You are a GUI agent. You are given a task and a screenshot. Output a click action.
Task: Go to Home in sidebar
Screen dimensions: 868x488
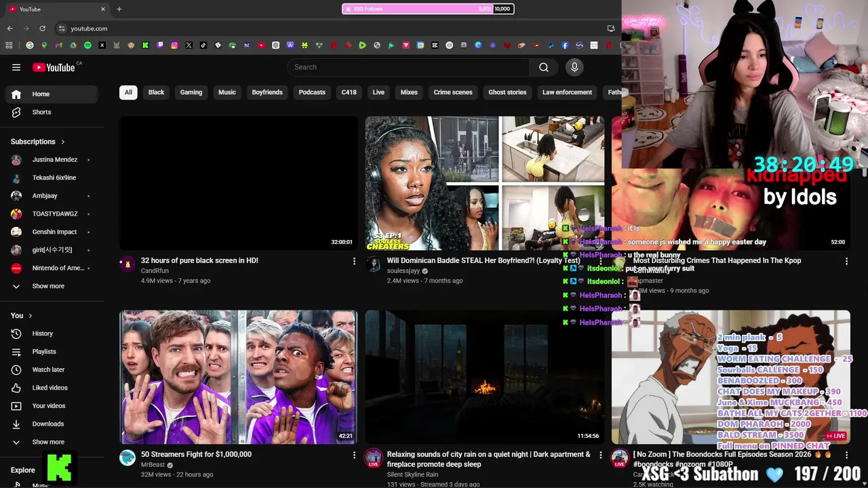point(52,94)
